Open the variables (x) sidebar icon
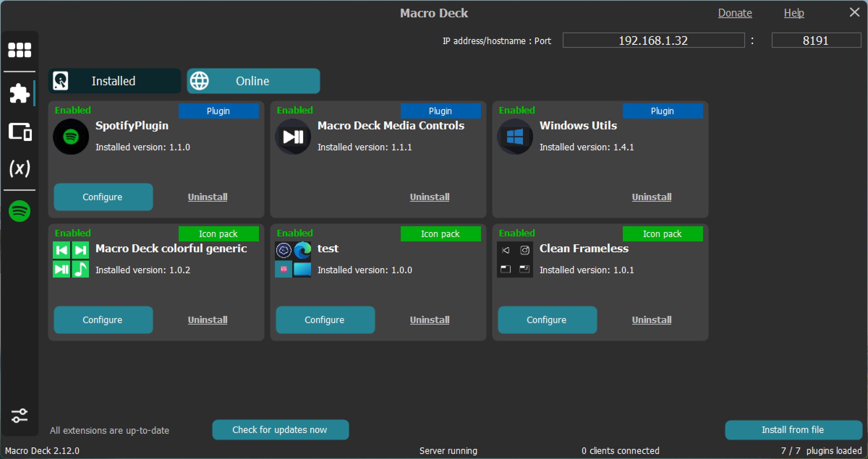Image resolution: width=868 pixels, height=459 pixels. tap(20, 168)
